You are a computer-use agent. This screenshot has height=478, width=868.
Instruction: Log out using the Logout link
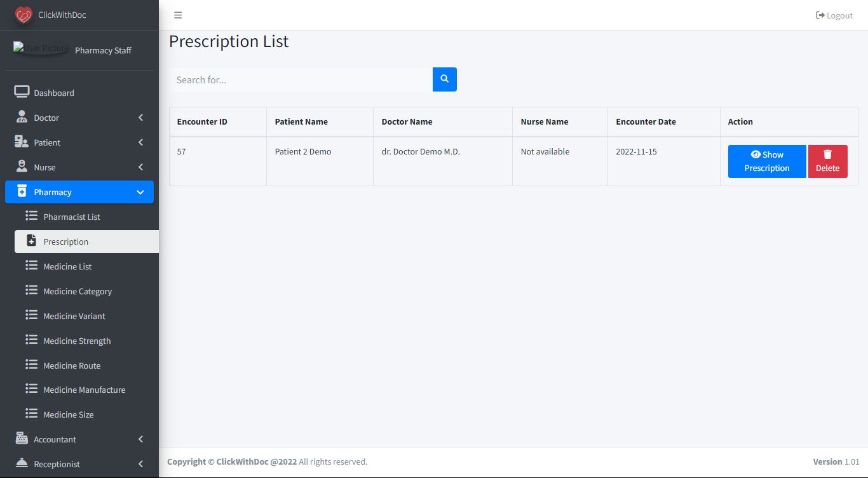pyautogui.click(x=834, y=15)
